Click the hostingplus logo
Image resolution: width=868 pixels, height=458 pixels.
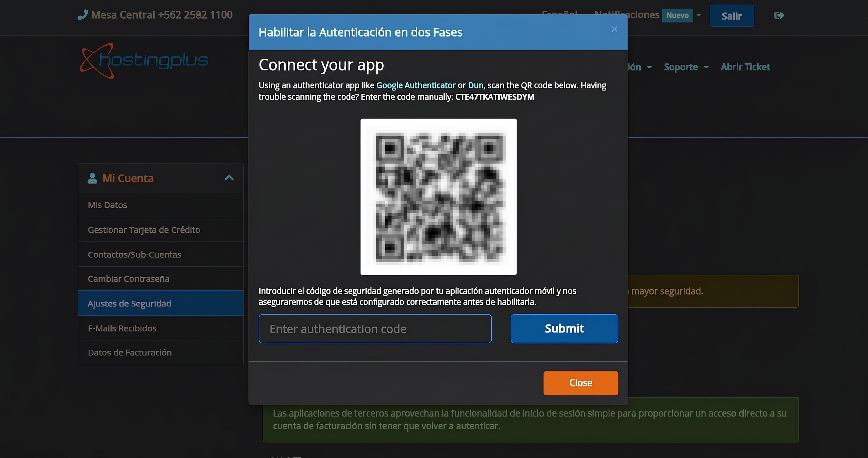coord(144,61)
